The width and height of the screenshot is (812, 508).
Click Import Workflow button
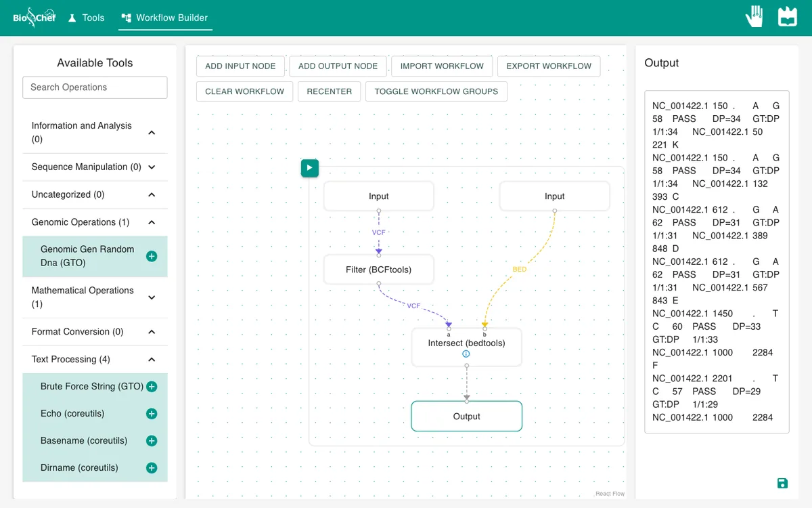(x=442, y=66)
